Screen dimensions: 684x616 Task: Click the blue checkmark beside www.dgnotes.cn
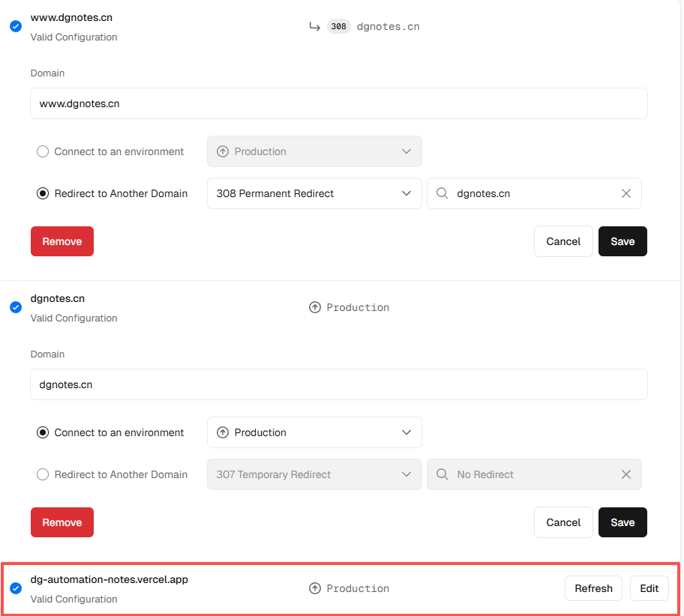tap(15, 26)
